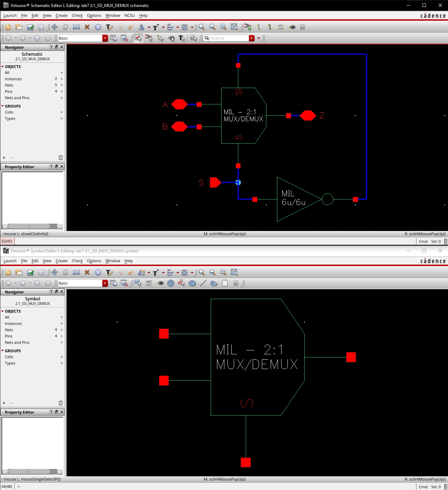Collapse the GROUPS section in symbol Navigator
Screen dimensions: 448x490
pos(3,351)
